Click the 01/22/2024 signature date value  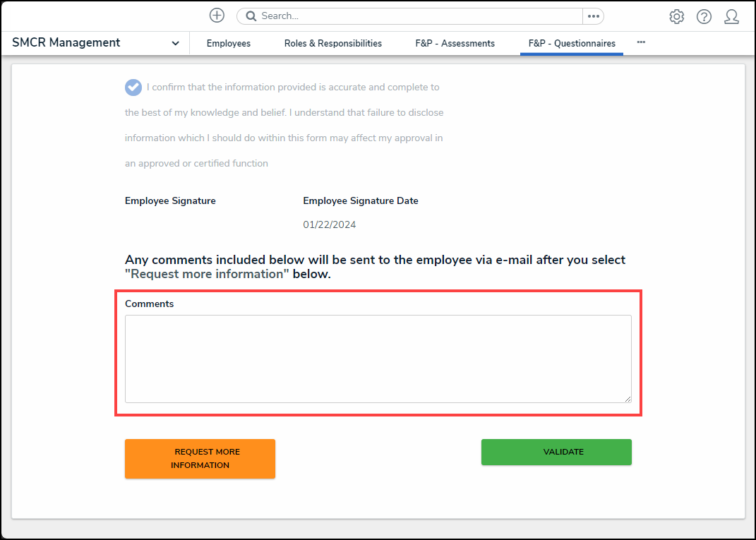(330, 225)
